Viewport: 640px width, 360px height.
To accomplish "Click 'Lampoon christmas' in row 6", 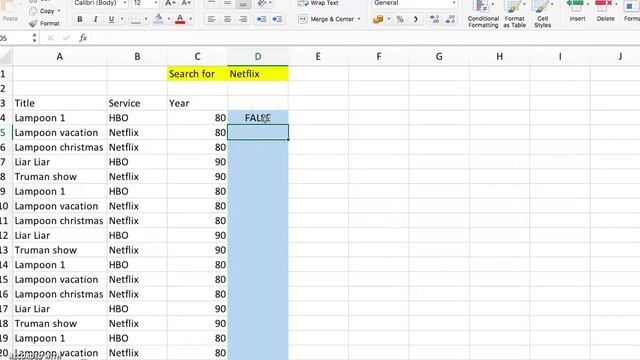I will click(x=60, y=147).
